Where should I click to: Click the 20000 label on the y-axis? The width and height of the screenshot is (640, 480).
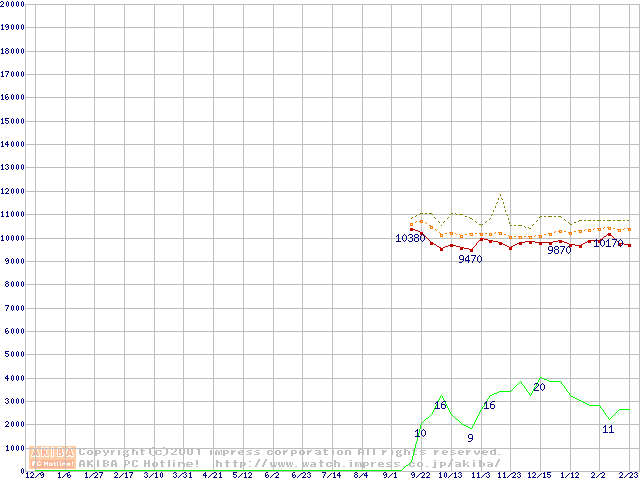(x=12, y=4)
